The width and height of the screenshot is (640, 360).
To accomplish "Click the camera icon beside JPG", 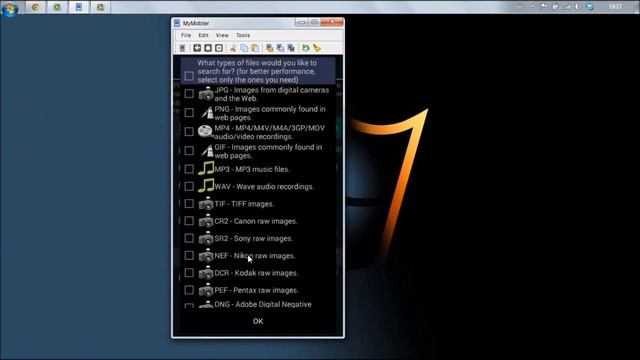I will (206, 94).
